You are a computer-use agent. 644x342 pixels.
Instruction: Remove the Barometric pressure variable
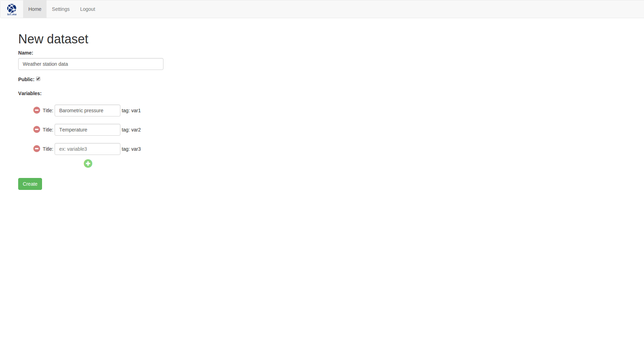click(x=37, y=110)
